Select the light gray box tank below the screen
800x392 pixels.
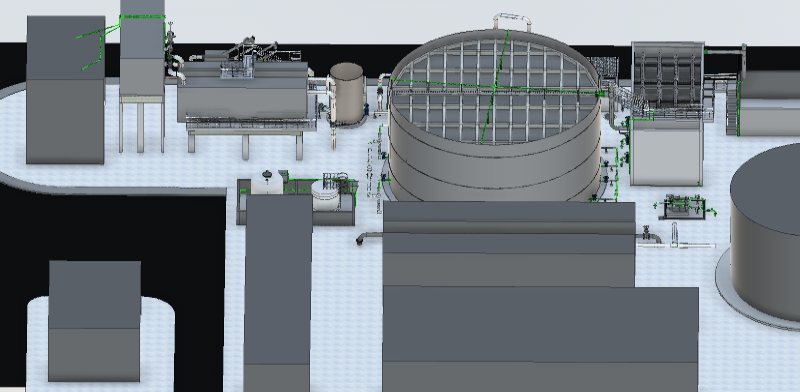[666, 152]
